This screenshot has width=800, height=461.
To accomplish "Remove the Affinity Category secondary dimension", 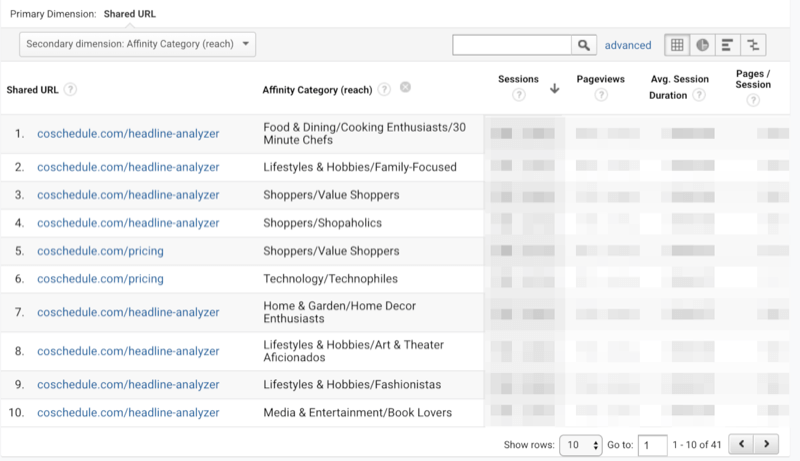I will (x=405, y=87).
